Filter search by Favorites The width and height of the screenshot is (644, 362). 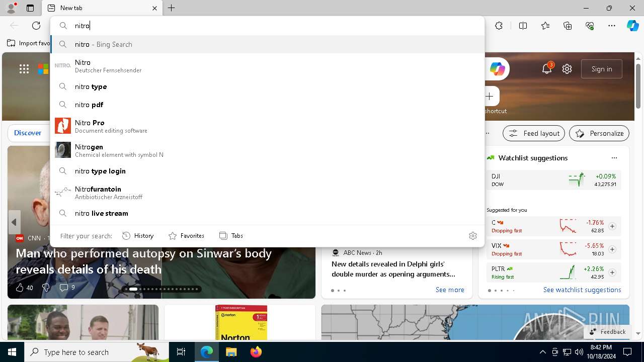[x=187, y=236]
